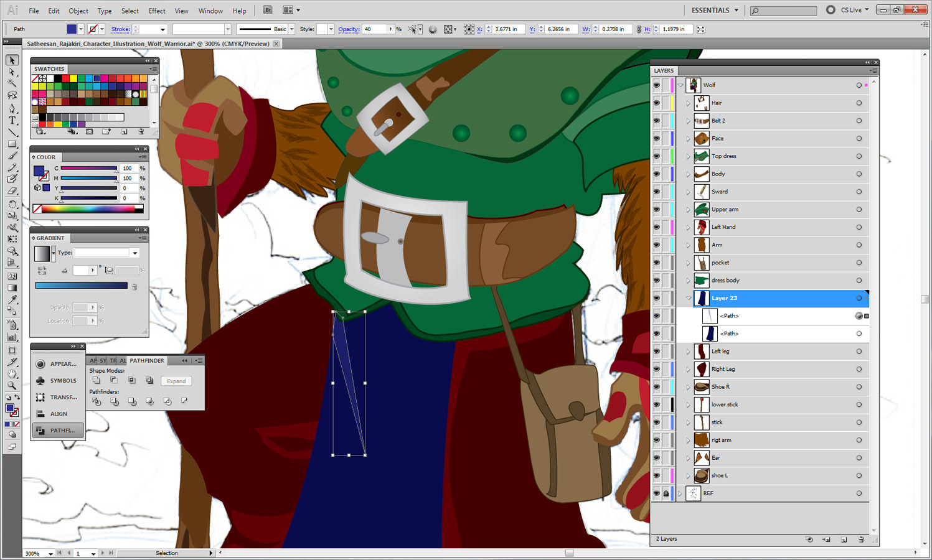Unlock the REF layer
Image resolution: width=932 pixels, height=560 pixels.
(666, 493)
